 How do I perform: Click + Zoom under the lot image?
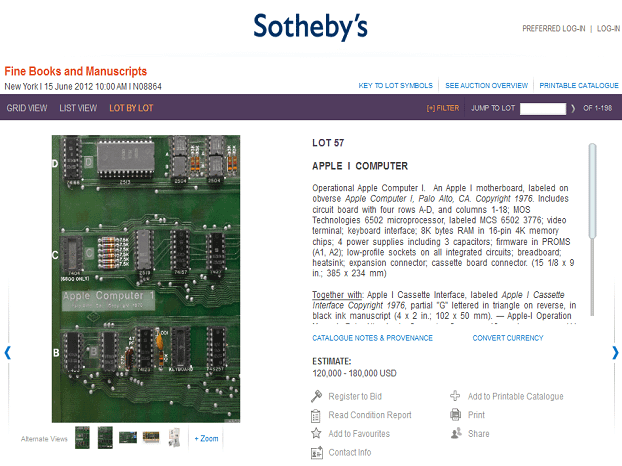pos(206,438)
